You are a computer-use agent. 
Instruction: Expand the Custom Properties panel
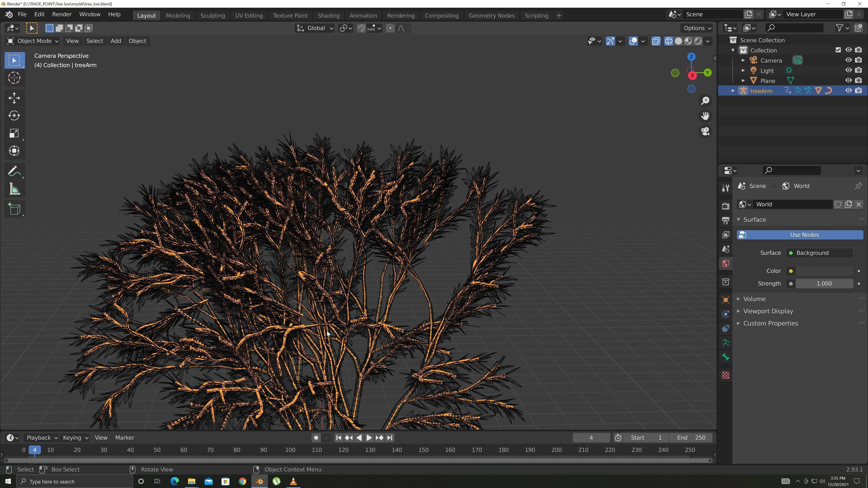pos(770,323)
